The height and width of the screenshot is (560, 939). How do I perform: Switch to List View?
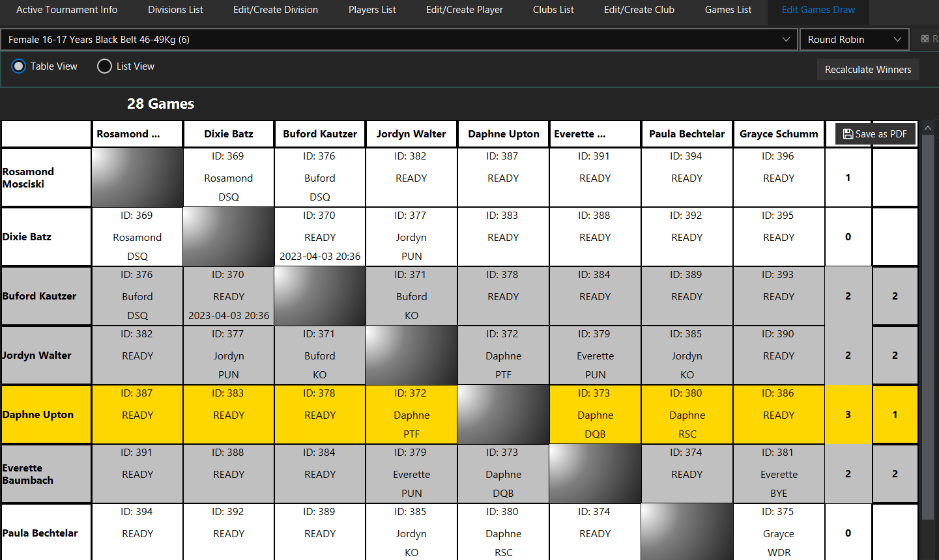pos(104,66)
